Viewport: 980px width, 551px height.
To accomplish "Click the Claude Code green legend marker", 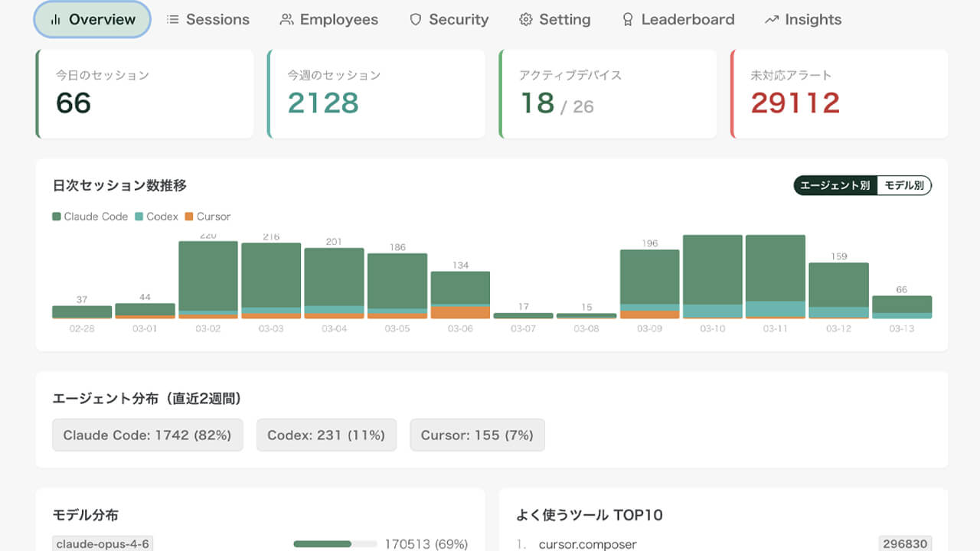I will point(57,217).
